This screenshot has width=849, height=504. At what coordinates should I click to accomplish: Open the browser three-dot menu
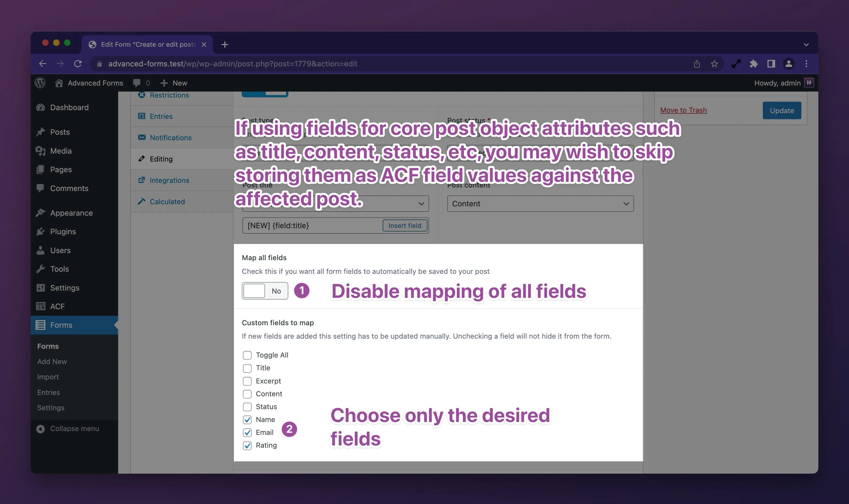pyautogui.click(x=806, y=63)
